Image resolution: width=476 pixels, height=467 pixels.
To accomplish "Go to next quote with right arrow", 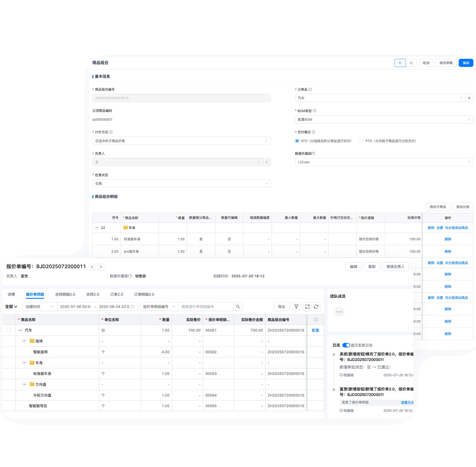I will click(101, 267).
